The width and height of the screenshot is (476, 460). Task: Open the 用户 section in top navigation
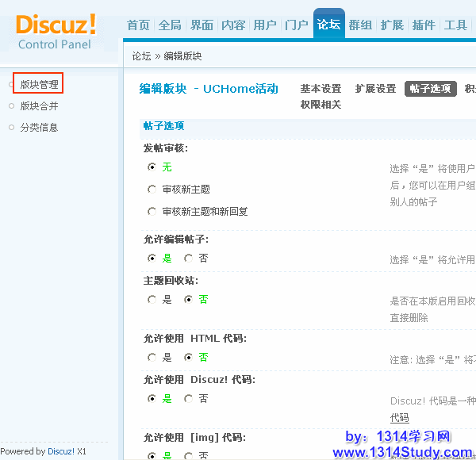pyautogui.click(x=265, y=25)
